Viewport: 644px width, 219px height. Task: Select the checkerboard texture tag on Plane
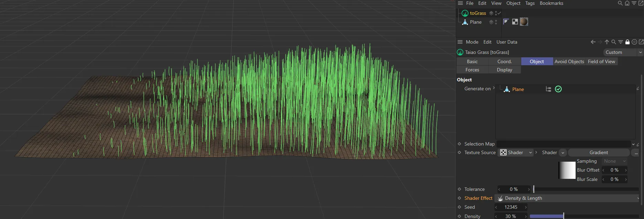coord(515,22)
